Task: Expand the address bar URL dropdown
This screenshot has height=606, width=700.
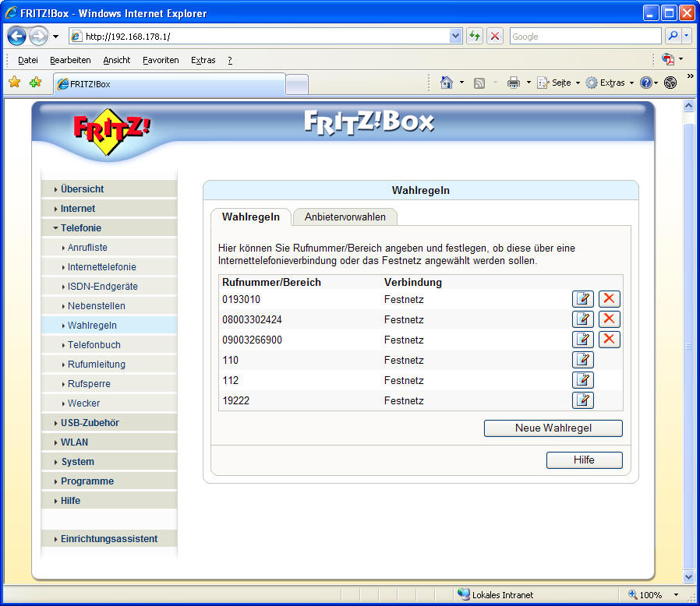Action: click(455, 36)
